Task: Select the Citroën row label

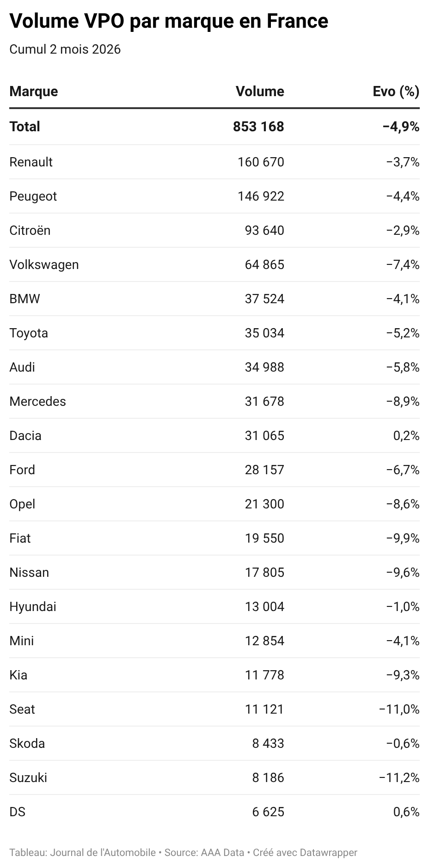Action: [x=30, y=230]
